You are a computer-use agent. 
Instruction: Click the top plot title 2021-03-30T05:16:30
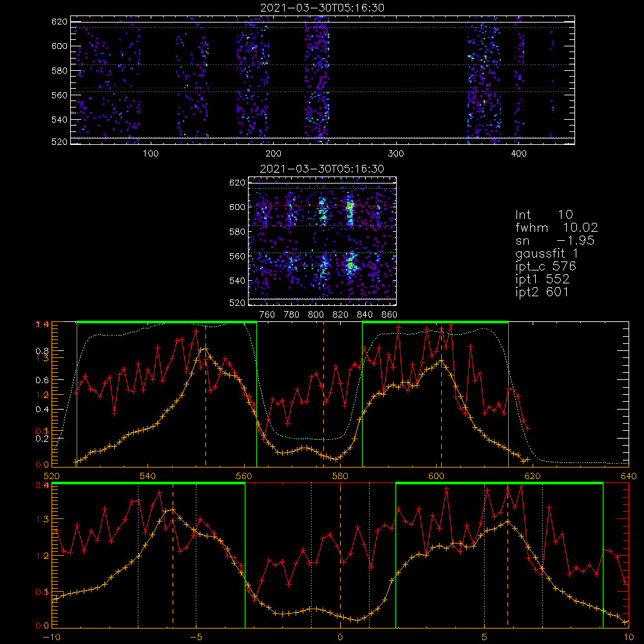pyautogui.click(x=322, y=8)
